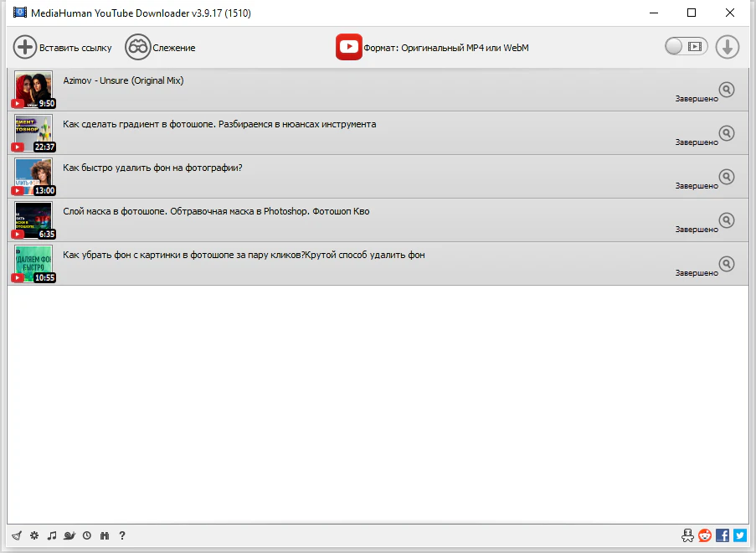Toggle the snail speed limit icon

pyautogui.click(x=69, y=535)
